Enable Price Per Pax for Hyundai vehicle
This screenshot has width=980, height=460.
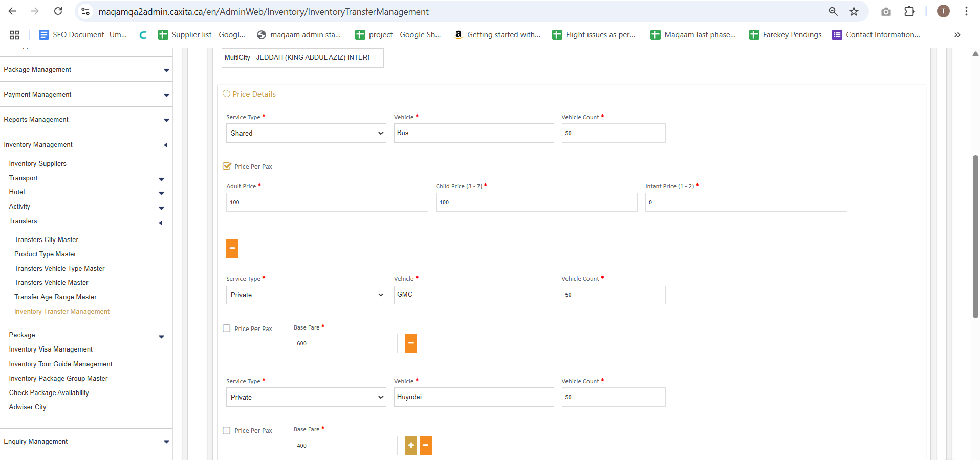click(227, 431)
